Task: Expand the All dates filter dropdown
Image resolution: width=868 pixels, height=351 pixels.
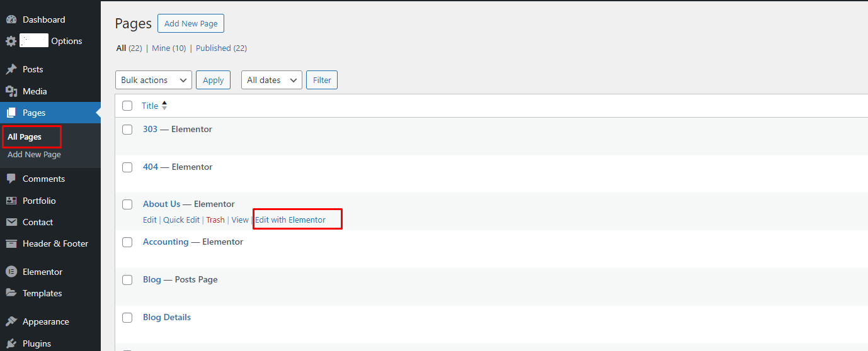Action: 271,80
